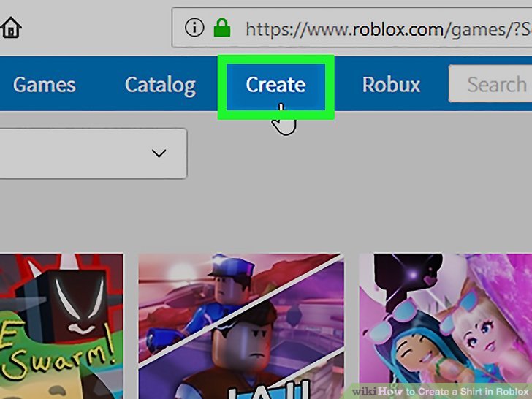Select Create in the navigation bar
532x399 pixels.
coord(275,84)
